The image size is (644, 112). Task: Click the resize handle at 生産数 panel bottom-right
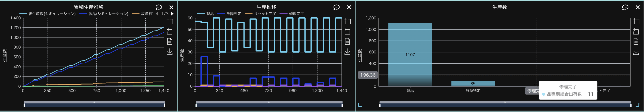click(x=637, y=105)
